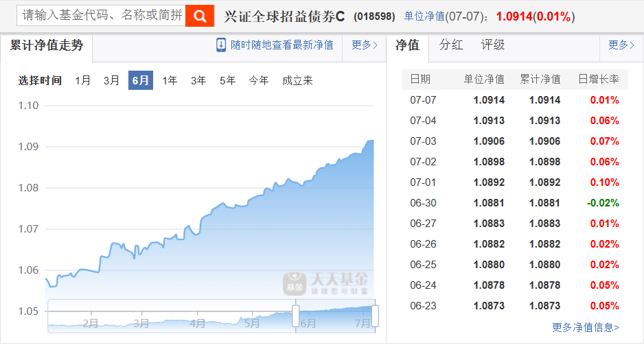Click growth rate -0.02% on 06-30
Screen dimensions: 644x345
pos(603,202)
